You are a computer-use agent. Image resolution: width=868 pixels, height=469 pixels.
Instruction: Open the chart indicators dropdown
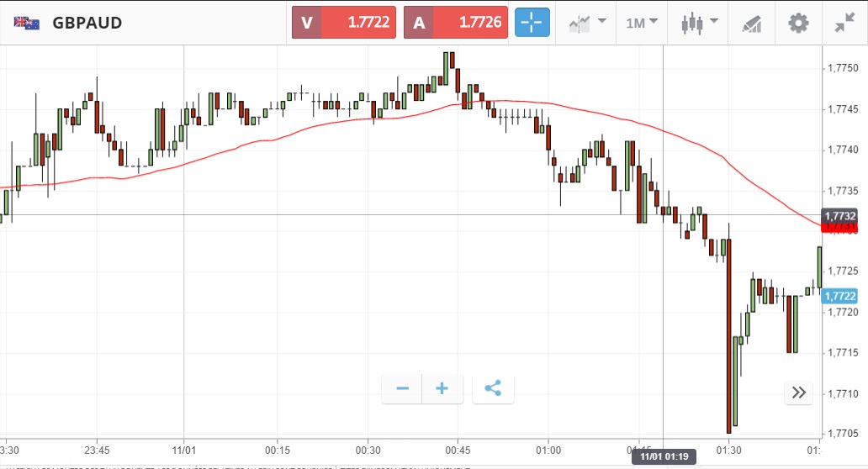tap(587, 23)
